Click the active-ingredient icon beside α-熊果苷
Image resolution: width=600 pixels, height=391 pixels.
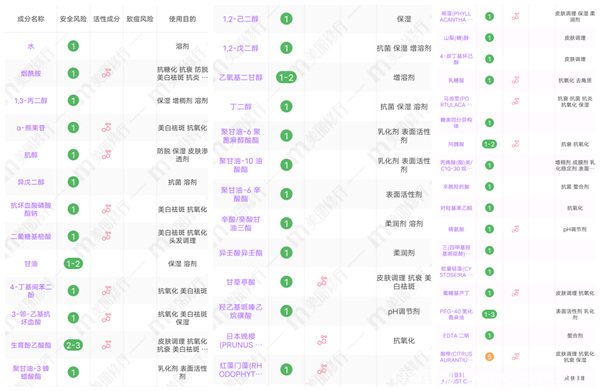click(x=106, y=128)
